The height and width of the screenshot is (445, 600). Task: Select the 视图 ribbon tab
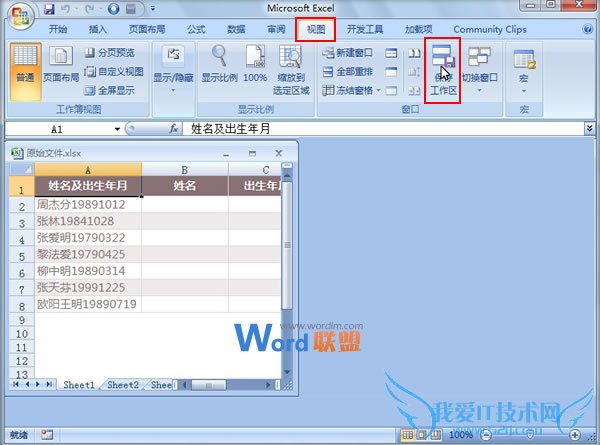point(316,29)
